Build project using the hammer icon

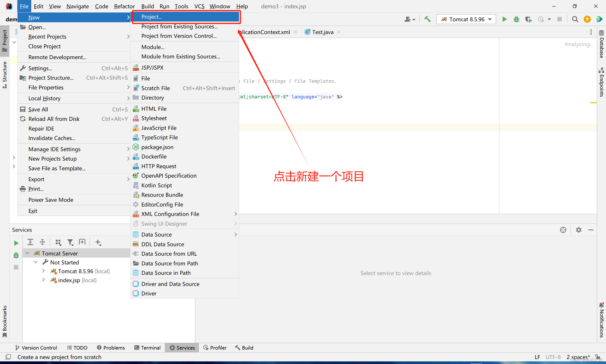427,19
